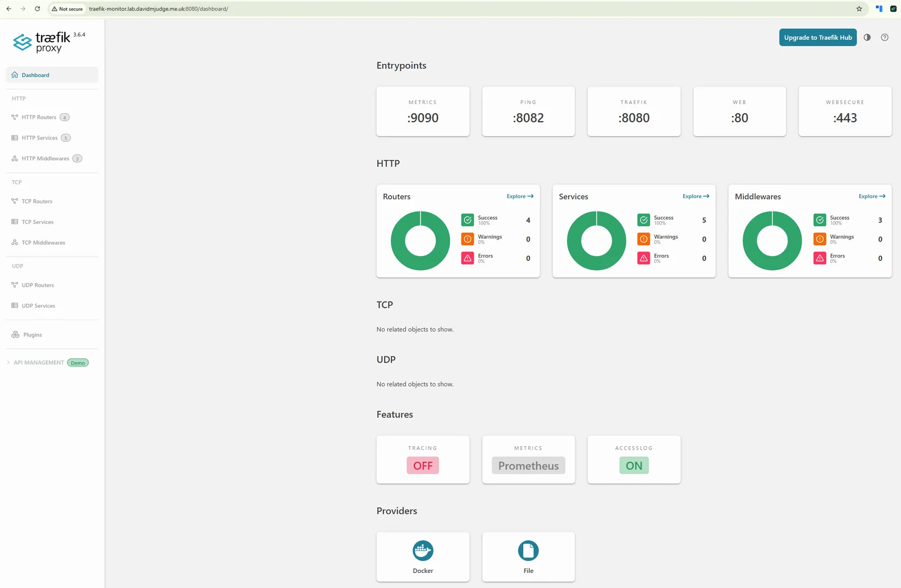Click the Middlewares Success checkmark icon
901x588 pixels.
pos(820,220)
